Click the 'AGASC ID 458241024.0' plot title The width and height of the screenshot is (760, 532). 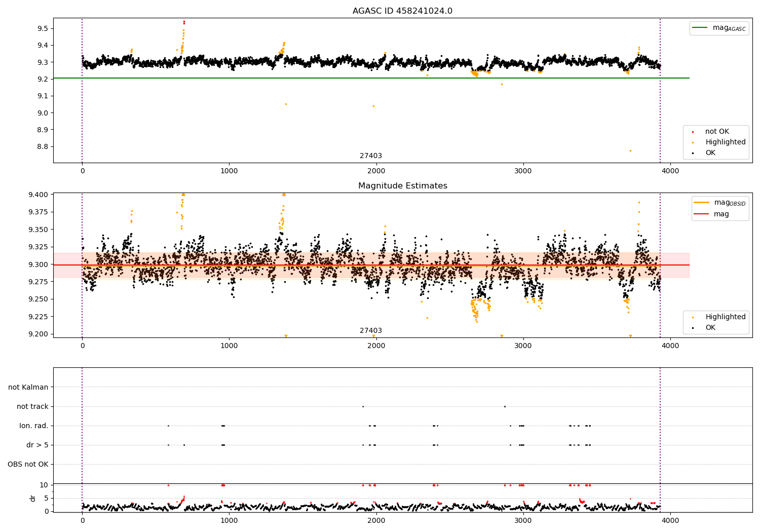click(x=402, y=11)
